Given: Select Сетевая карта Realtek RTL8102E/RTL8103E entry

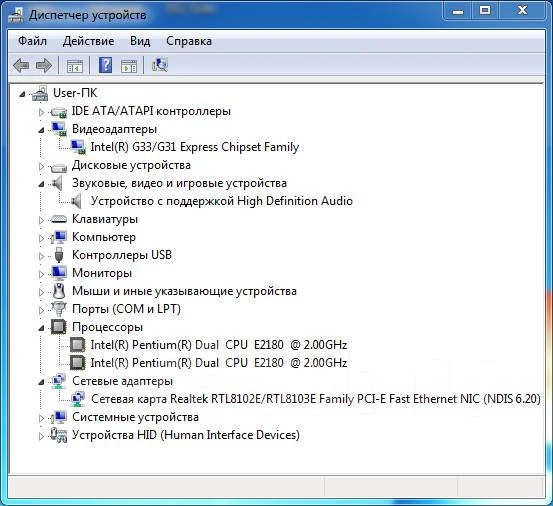Looking at the screenshot, I should [316, 399].
